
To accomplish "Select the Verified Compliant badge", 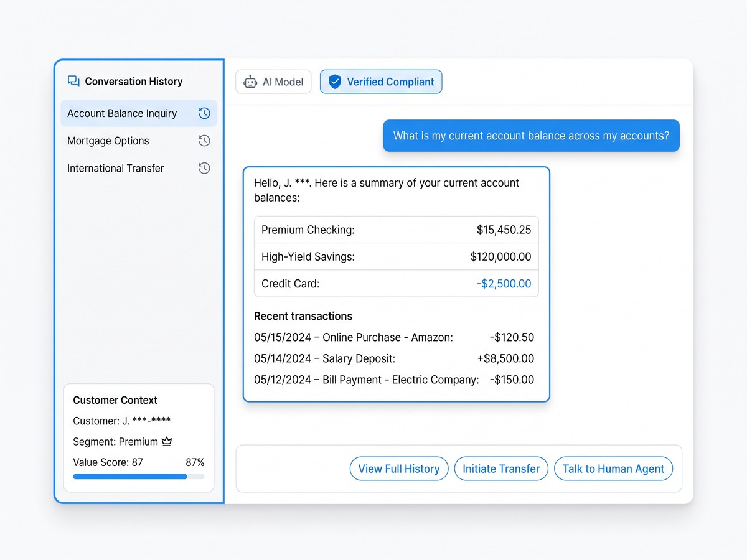I will (381, 82).
